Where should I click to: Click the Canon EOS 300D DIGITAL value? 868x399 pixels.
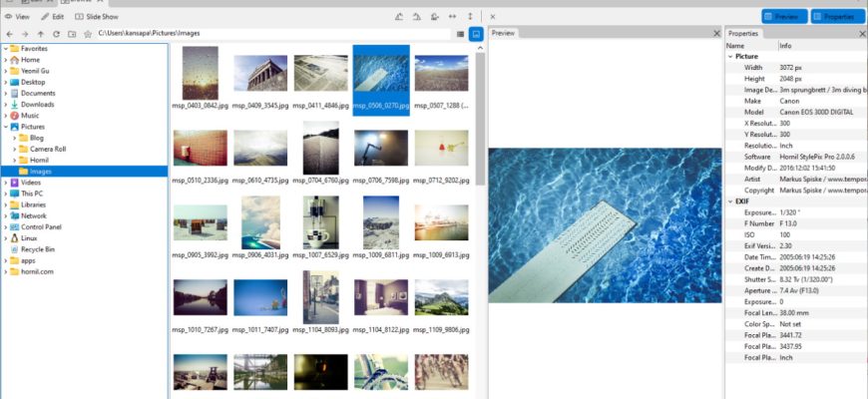tap(818, 113)
